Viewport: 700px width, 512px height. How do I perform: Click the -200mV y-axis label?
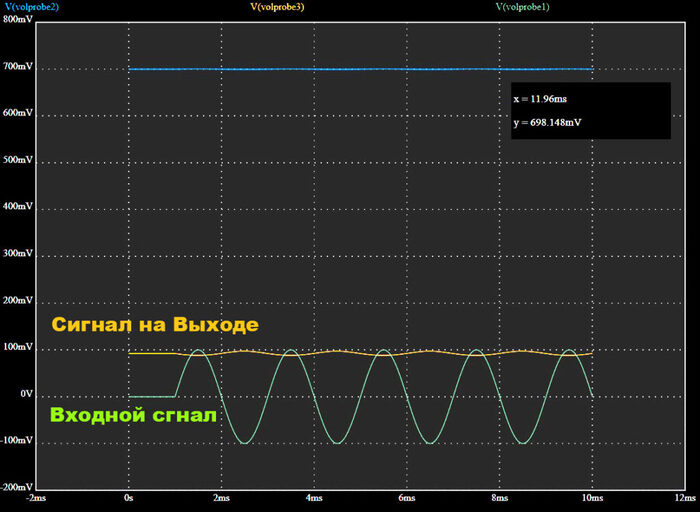coord(16,487)
